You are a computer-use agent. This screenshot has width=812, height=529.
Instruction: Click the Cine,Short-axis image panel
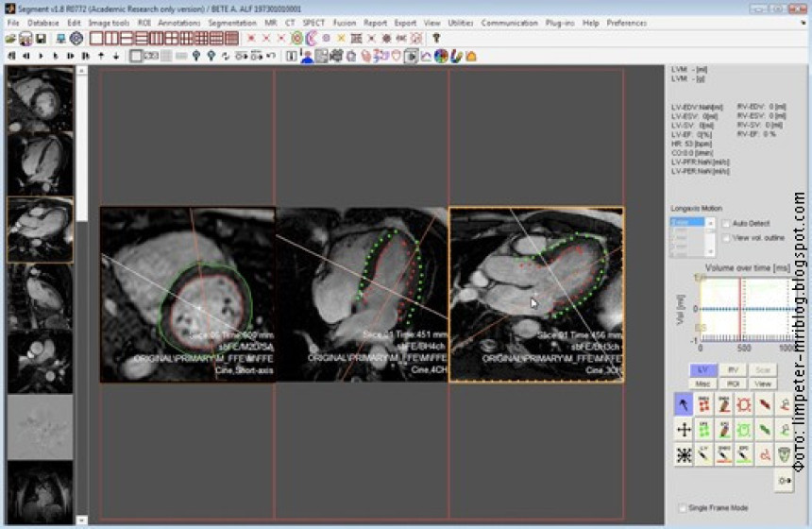click(188, 295)
